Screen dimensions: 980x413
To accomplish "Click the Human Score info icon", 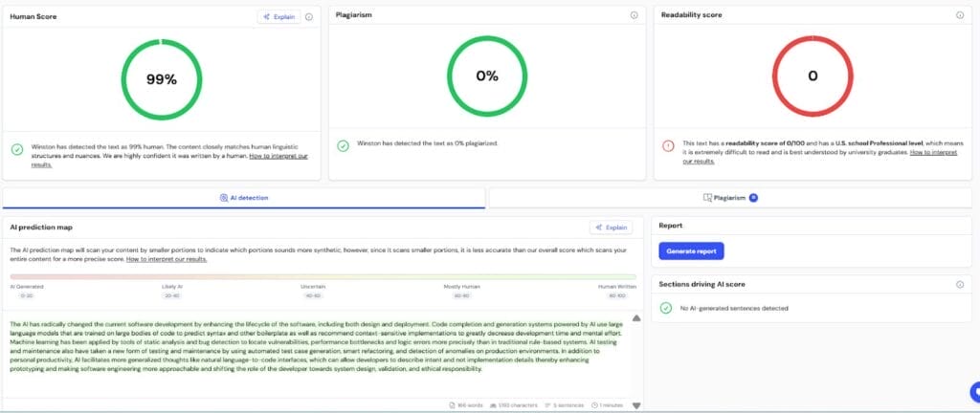I will tap(308, 16).
